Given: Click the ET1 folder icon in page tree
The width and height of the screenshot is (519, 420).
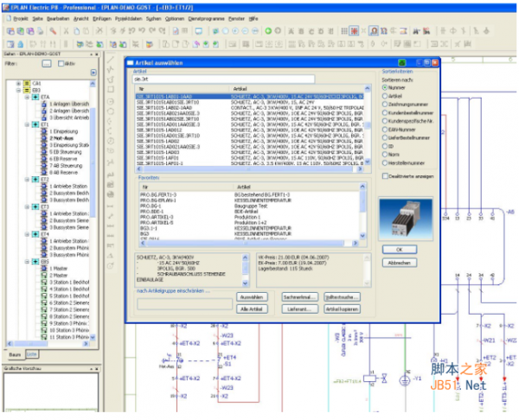Looking at the screenshot, I should 34,124.
